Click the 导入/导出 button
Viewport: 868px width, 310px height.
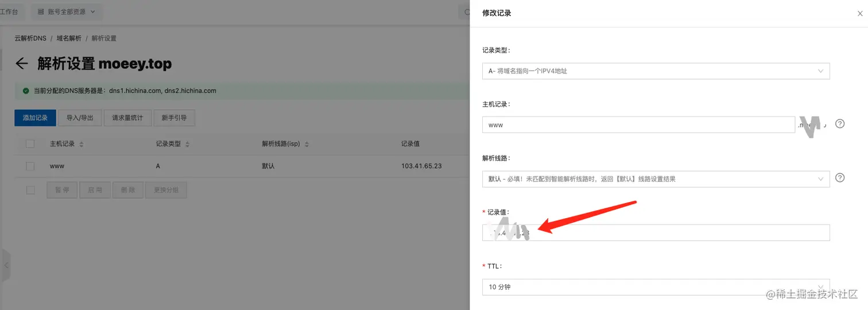click(80, 118)
